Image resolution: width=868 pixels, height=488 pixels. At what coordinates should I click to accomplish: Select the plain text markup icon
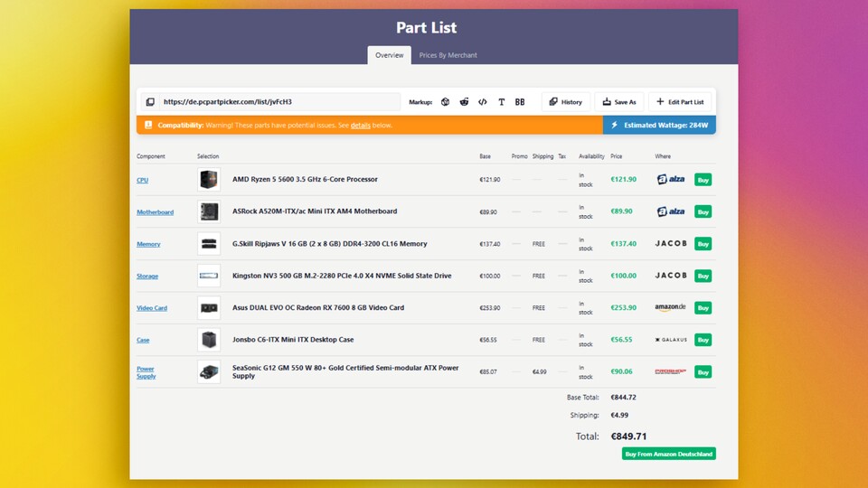click(x=502, y=102)
